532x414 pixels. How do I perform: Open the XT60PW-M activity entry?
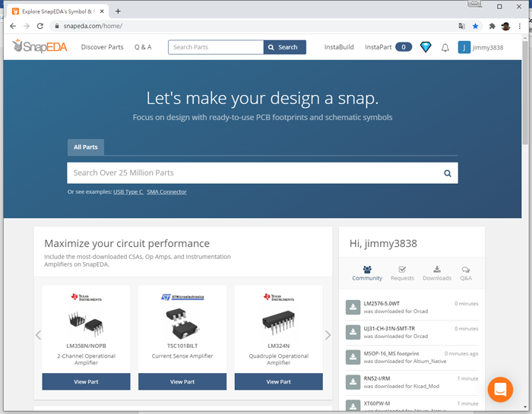click(x=412, y=405)
